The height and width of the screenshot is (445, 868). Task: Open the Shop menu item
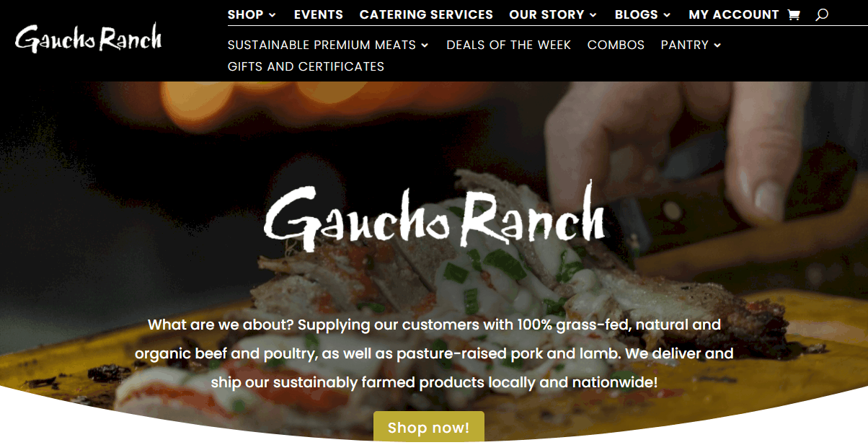pos(246,14)
